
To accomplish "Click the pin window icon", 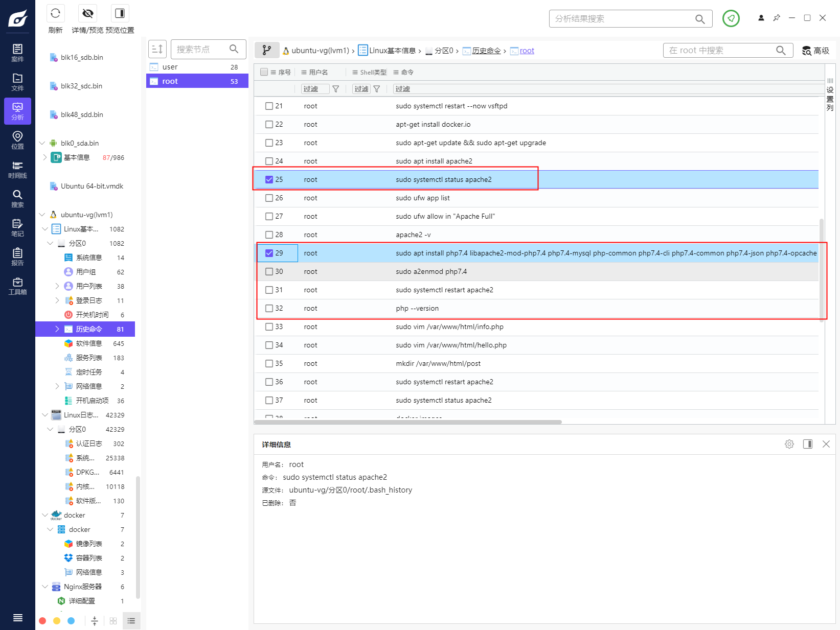I will pyautogui.click(x=777, y=18).
